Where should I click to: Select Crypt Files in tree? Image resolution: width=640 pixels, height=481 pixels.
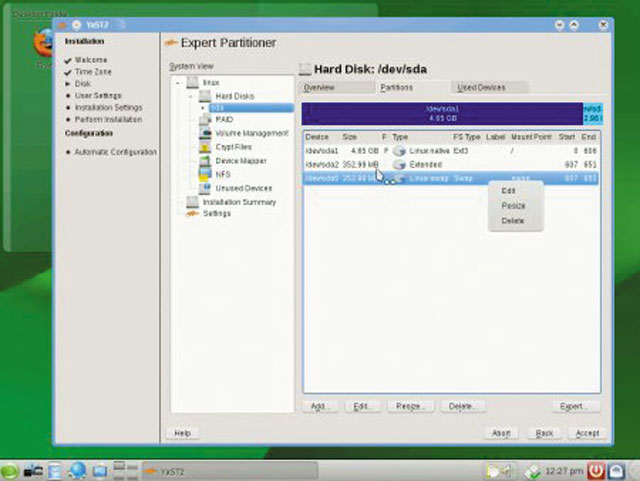pos(232,147)
